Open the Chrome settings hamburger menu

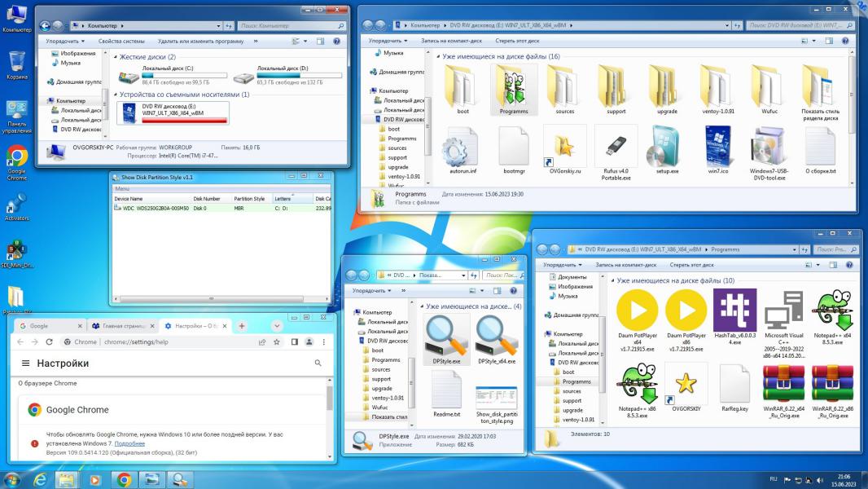(x=25, y=363)
